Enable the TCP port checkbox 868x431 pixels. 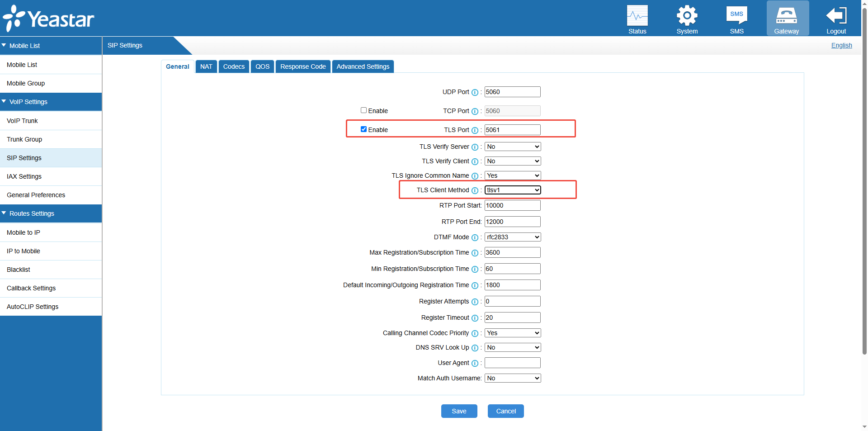363,110
